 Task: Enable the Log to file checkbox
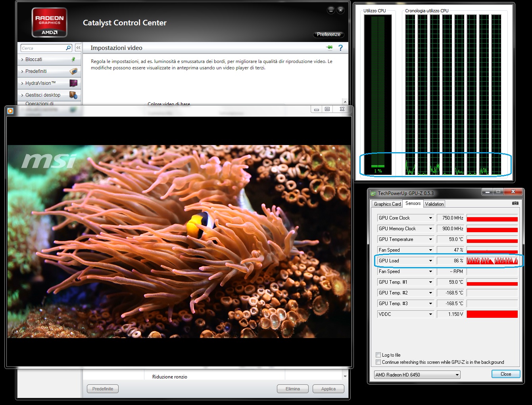coord(378,355)
